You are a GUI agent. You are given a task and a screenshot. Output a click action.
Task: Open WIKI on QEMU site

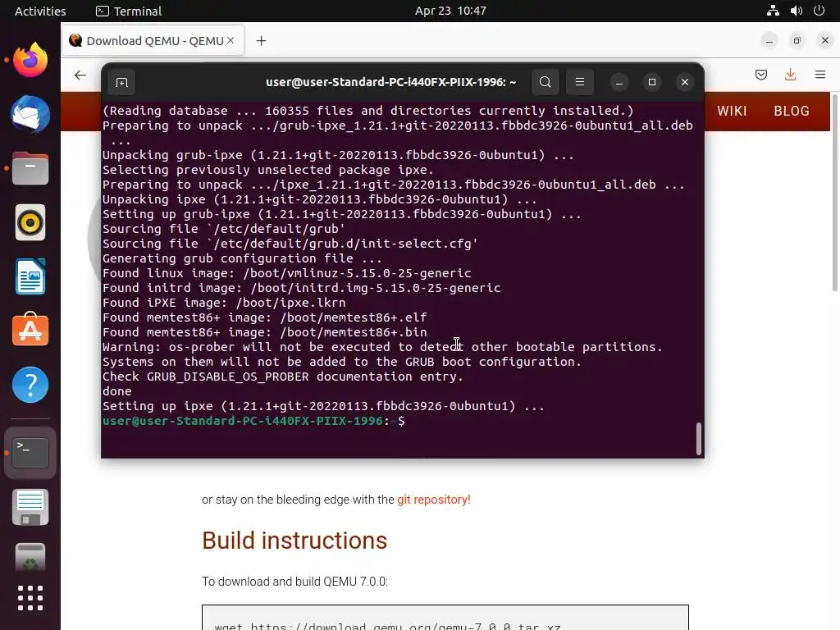(732, 111)
